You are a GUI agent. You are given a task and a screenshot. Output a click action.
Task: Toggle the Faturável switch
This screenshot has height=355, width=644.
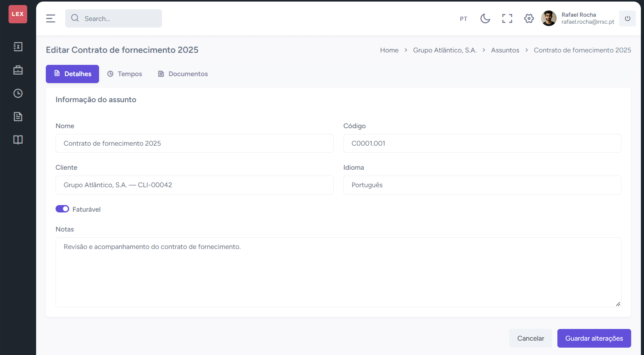62,209
